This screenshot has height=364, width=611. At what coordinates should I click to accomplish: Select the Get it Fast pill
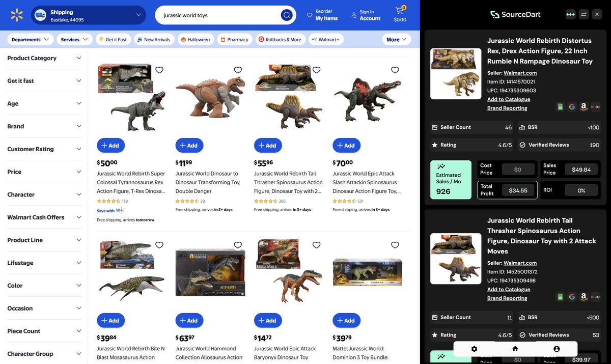click(x=113, y=39)
